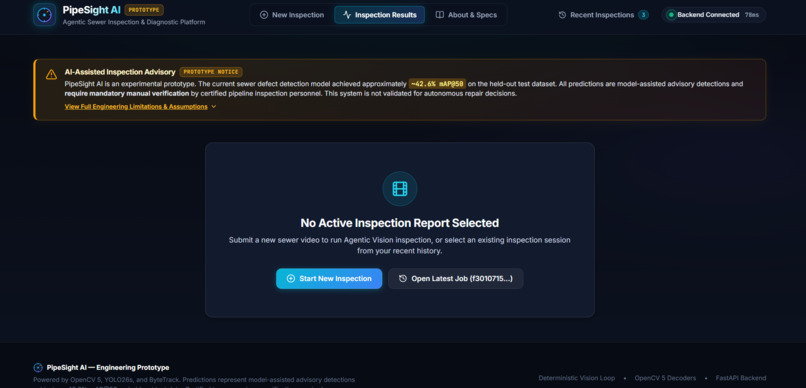
Task: Click the clock icon beside Recent Inspections
Action: (562, 15)
